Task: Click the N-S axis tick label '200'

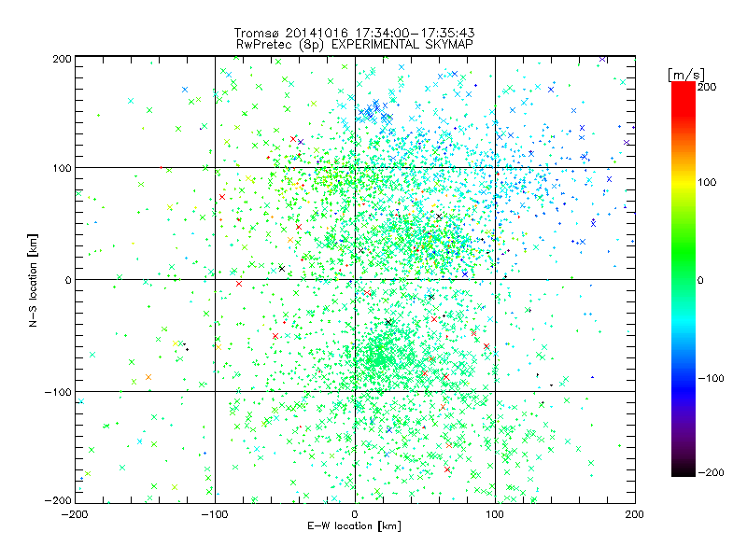Action: click(x=62, y=59)
